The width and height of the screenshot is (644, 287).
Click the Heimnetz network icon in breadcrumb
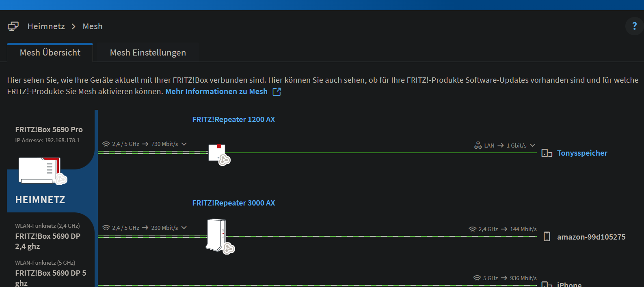click(13, 26)
